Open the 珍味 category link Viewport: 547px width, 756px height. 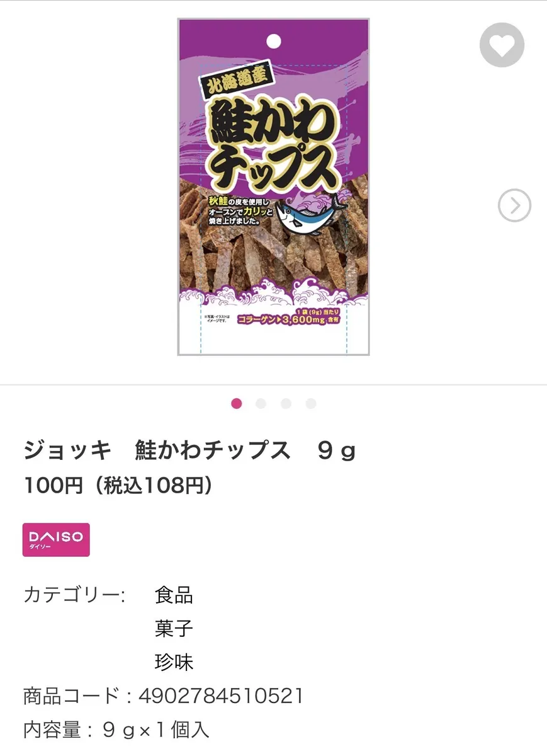tap(174, 661)
